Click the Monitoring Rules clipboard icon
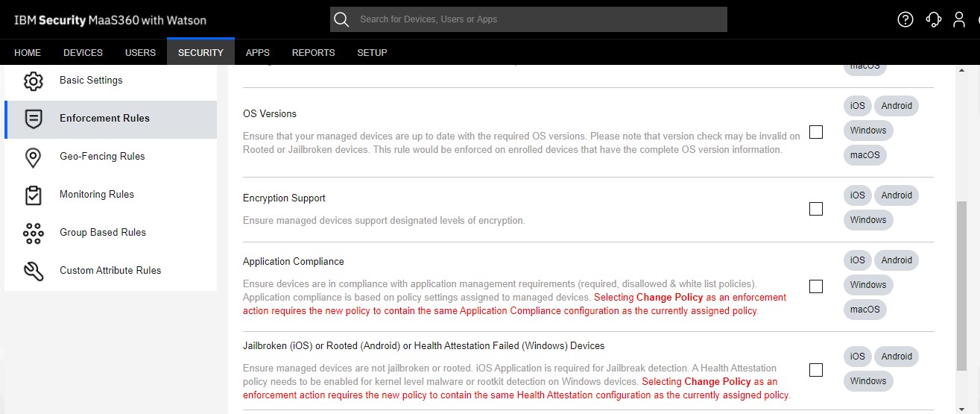 pyautogui.click(x=33, y=195)
